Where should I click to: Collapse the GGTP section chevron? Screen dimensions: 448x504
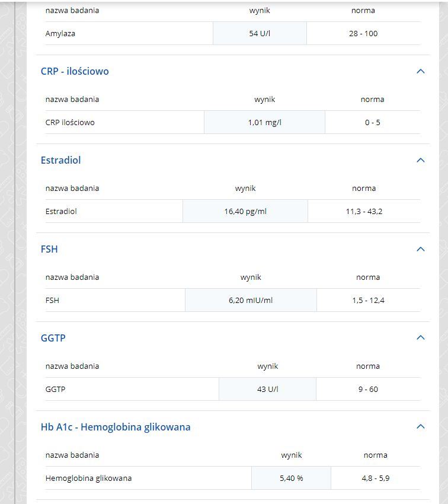[420, 337]
